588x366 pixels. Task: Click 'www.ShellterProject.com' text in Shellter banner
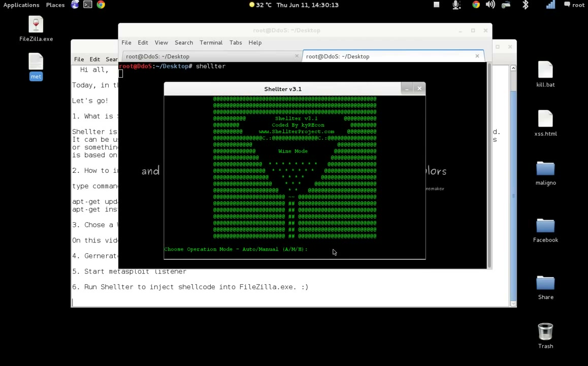[296, 132]
